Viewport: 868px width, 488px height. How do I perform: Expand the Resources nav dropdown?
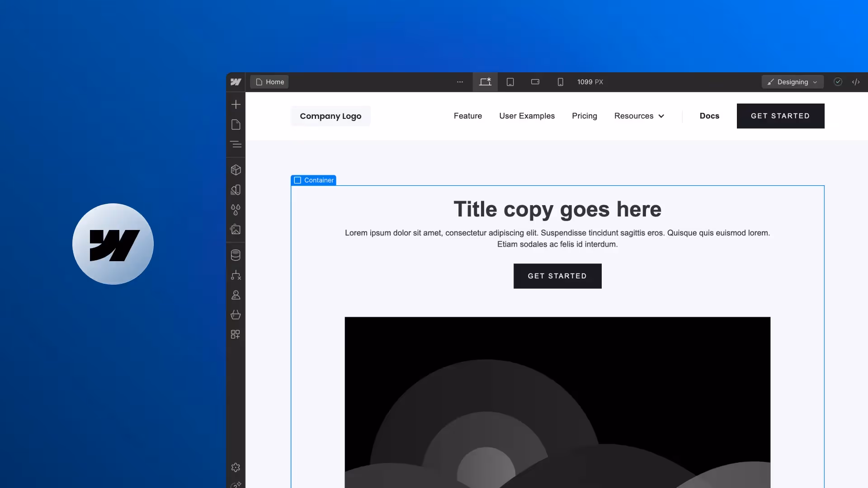click(639, 116)
